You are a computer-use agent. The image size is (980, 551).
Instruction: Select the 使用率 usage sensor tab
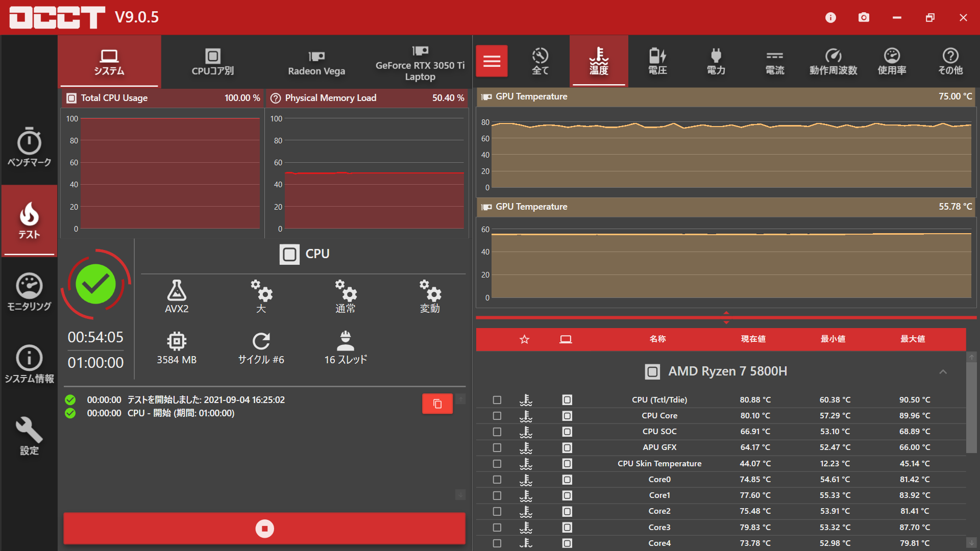[892, 61]
